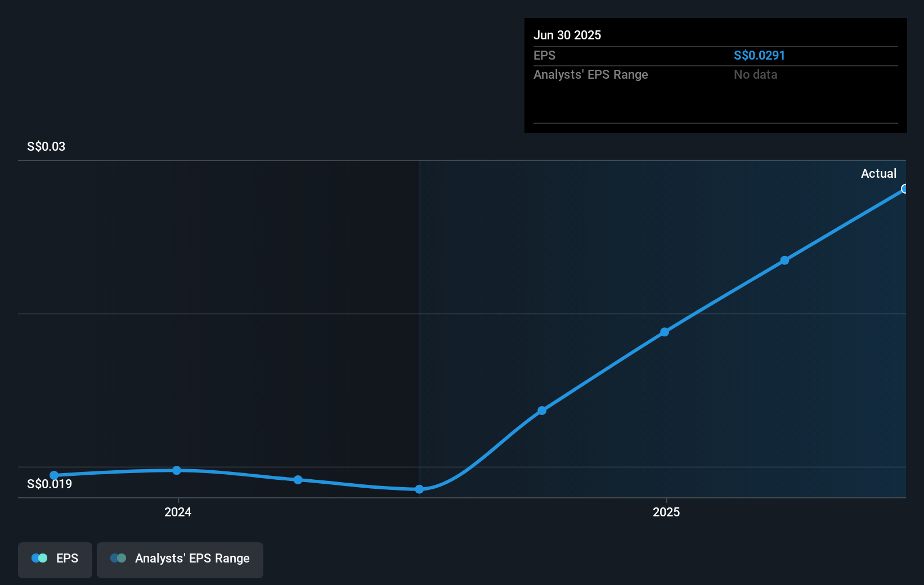Click the S$0.019 y-axis label
The width and height of the screenshot is (924, 585).
[x=50, y=484]
